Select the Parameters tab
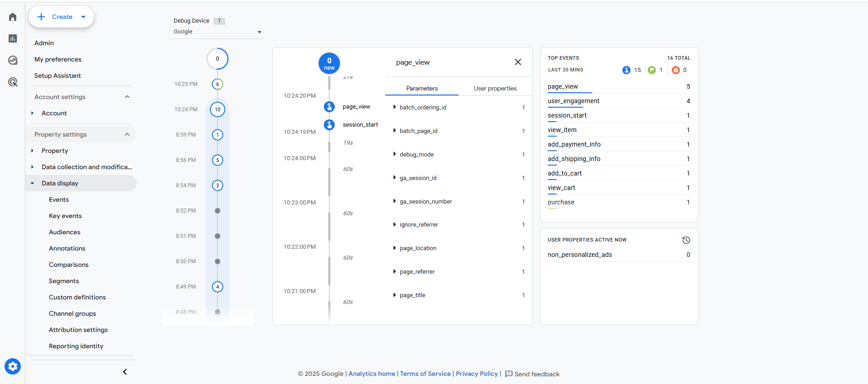Image resolution: width=868 pixels, height=384 pixels. point(422,89)
